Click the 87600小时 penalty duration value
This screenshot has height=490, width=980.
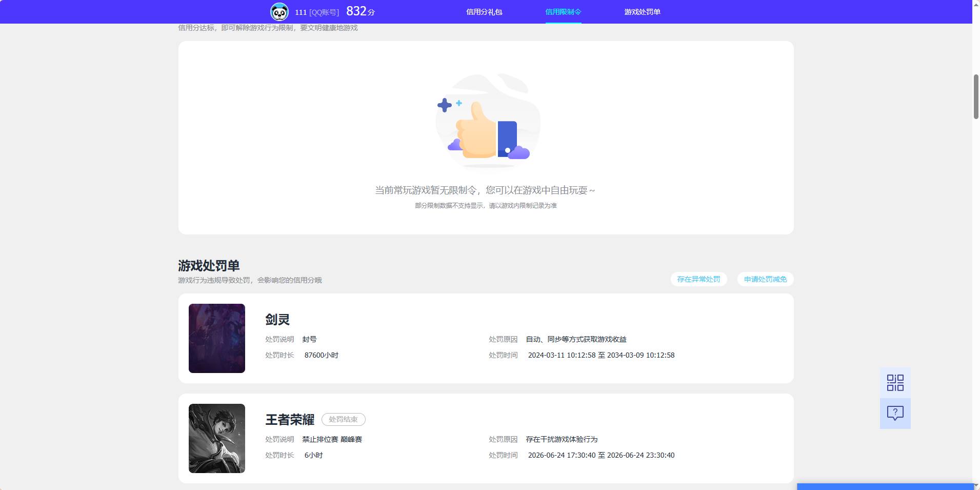pyautogui.click(x=322, y=355)
